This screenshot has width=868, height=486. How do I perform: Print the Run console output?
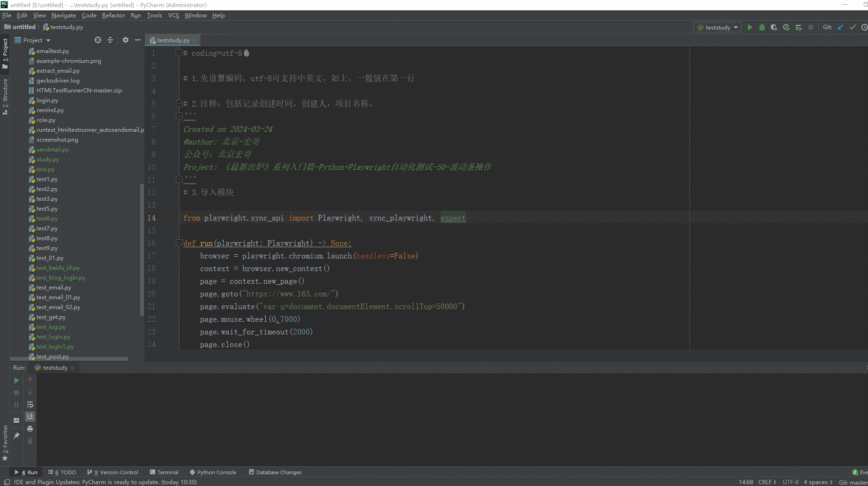pyautogui.click(x=30, y=429)
